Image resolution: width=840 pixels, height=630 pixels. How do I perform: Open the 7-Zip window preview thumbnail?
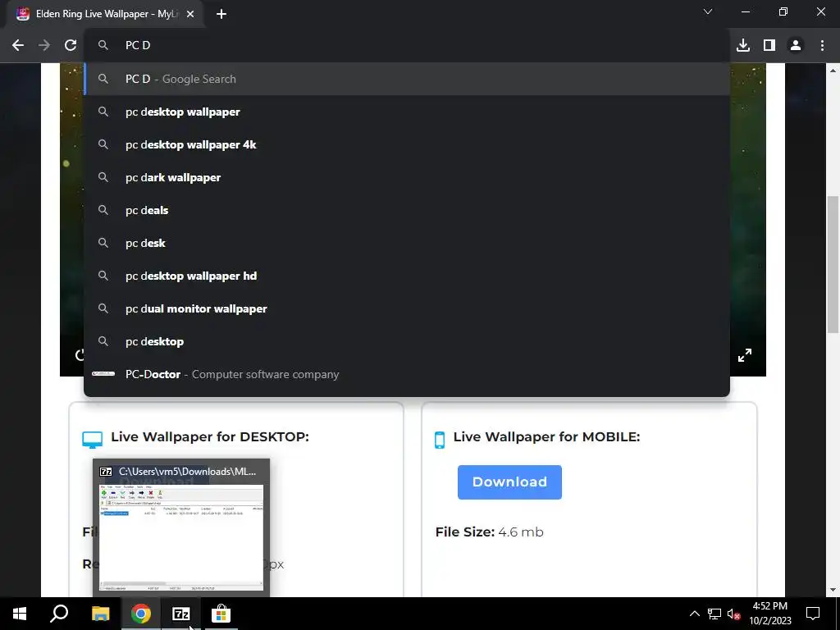181,537
